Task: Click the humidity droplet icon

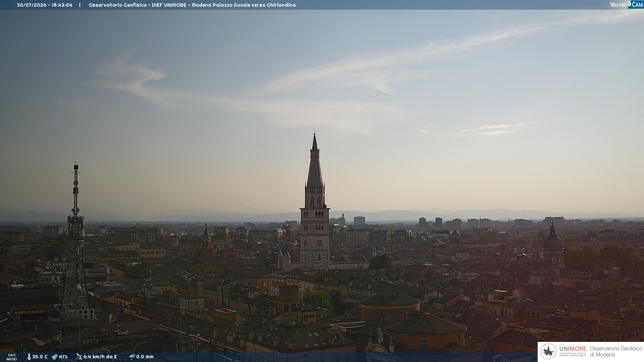Action: [55, 357]
